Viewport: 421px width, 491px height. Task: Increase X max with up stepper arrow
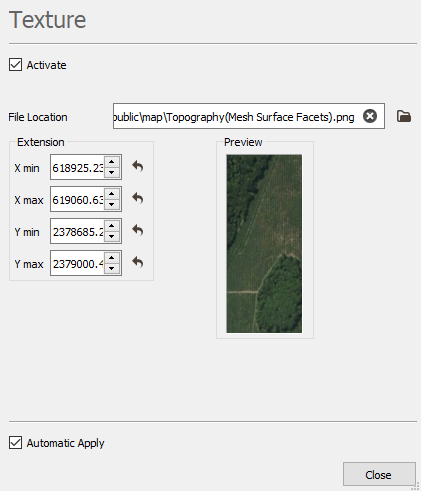click(112, 194)
